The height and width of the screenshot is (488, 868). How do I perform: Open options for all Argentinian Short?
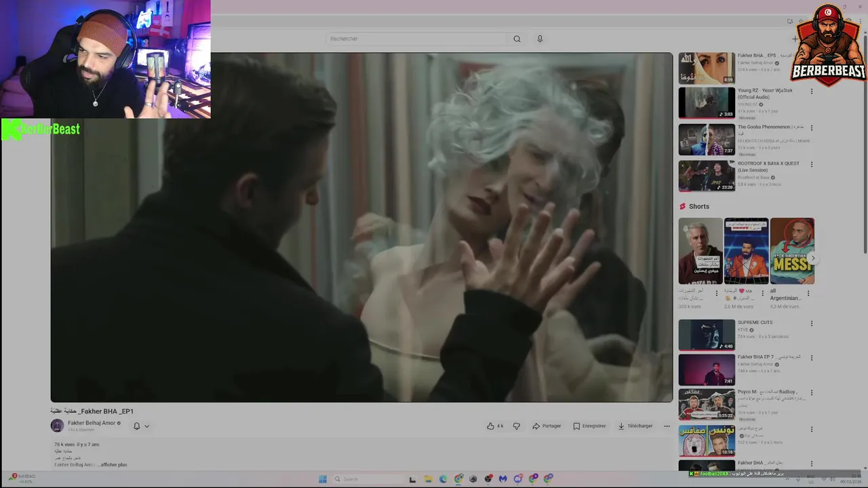click(808, 293)
